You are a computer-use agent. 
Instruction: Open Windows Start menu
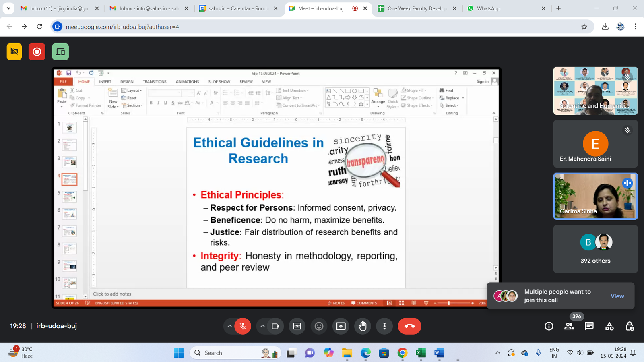[179, 353]
